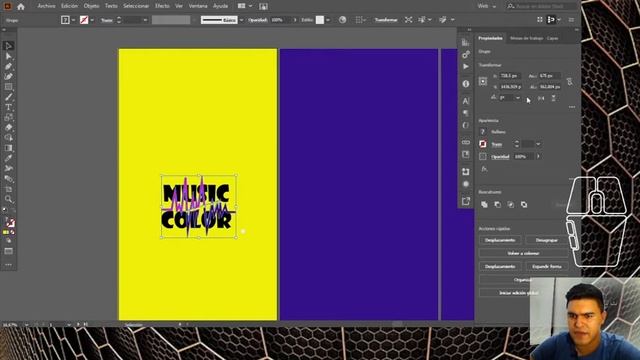Open the Efecto menu
The height and width of the screenshot is (360, 640).
(162, 6)
